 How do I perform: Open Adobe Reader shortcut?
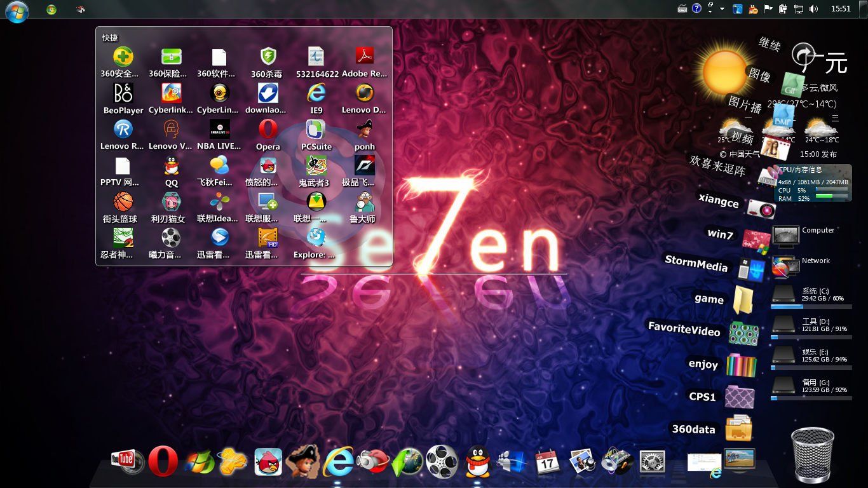tap(365, 62)
